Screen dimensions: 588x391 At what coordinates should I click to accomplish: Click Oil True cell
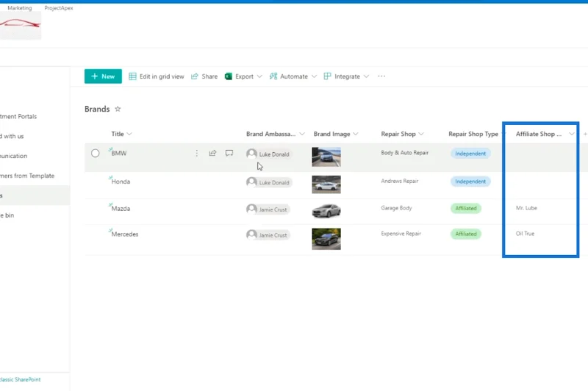(525, 234)
